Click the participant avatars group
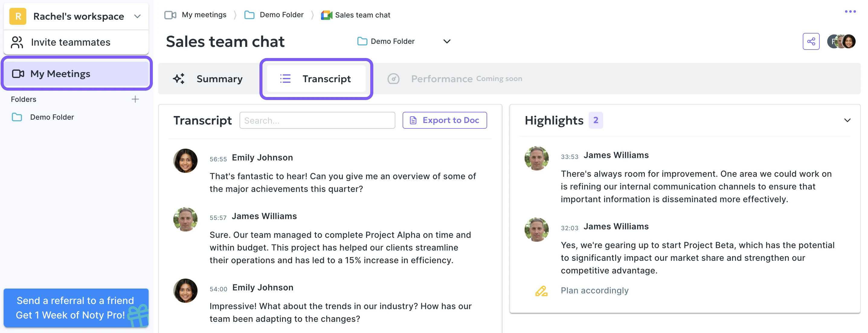The width and height of the screenshot is (868, 333). 841,41
